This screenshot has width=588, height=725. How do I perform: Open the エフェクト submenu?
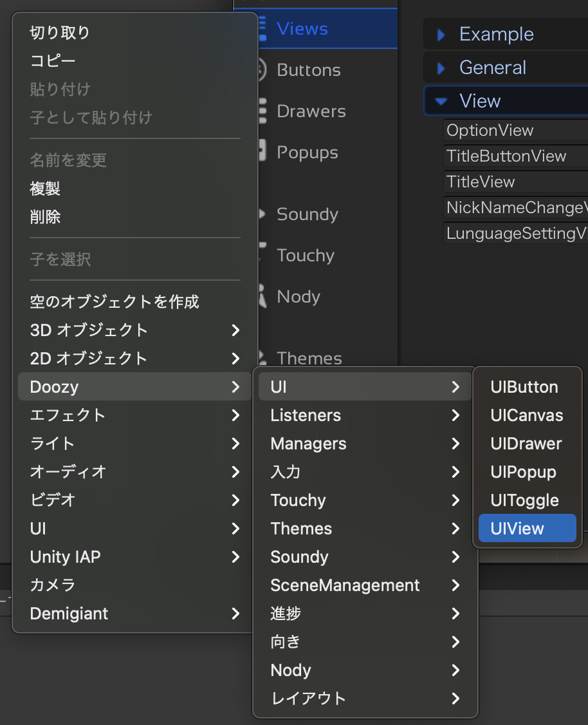coord(134,415)
